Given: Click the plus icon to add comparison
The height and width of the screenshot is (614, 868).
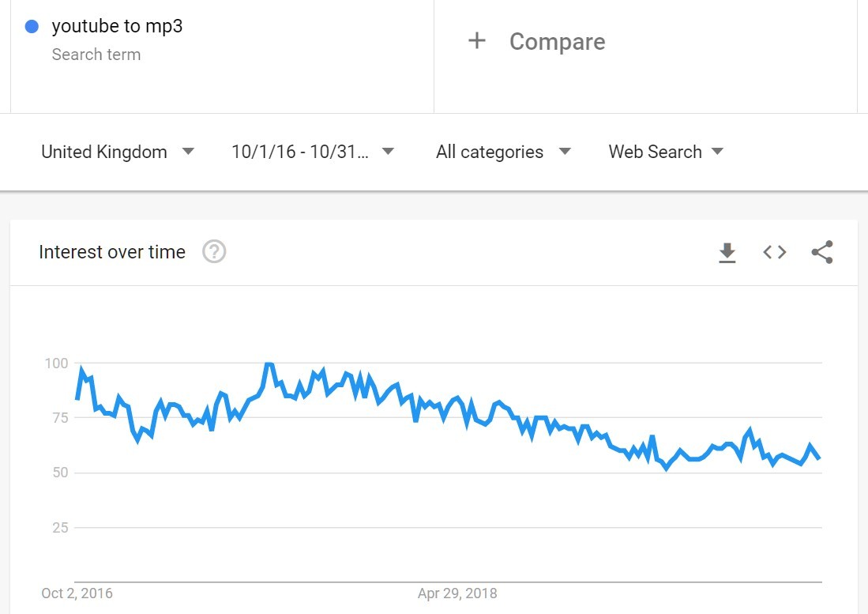Looking at the screenshot, I should click(x=477, y=41).
